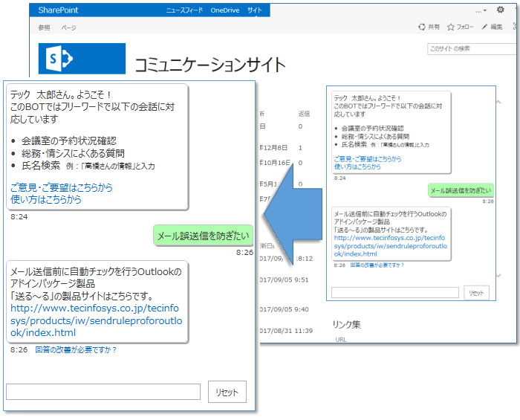Screen dimensions: 520x420
Task: Click the green メール誤送信を防ぎたい bubble in enlarged chat
Action: point(203,236)
